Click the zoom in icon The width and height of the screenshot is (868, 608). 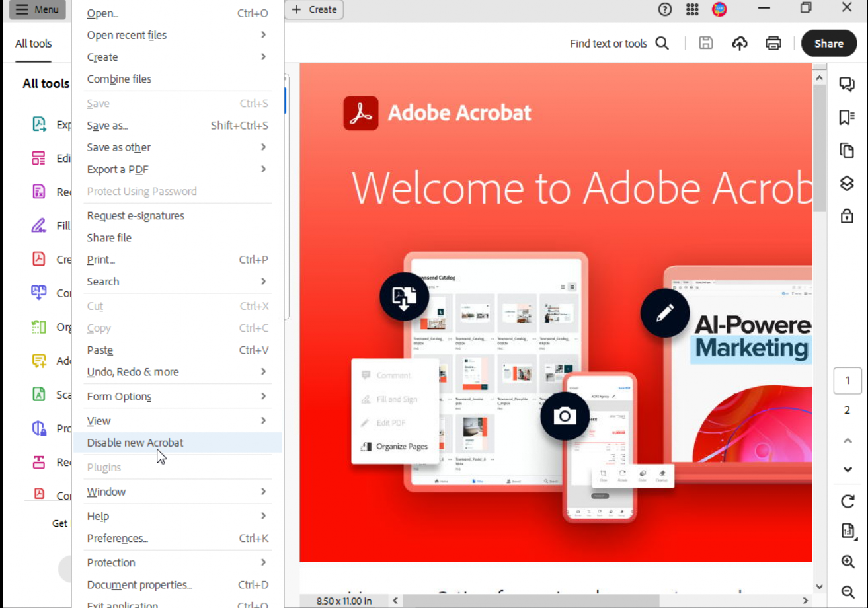848,562
